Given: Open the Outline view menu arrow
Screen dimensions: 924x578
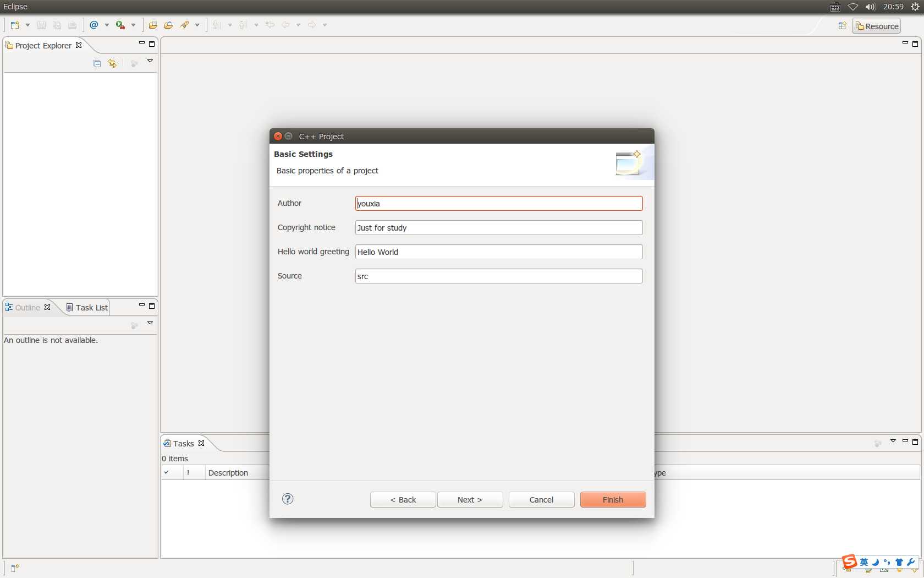Looking at the screenshot, I should 150,324.
